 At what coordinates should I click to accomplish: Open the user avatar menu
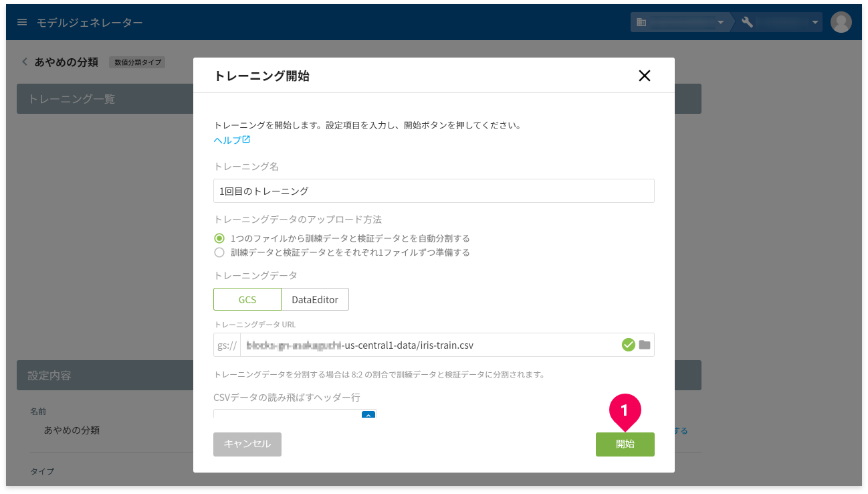pyautogui.click(x=841, y=22)
